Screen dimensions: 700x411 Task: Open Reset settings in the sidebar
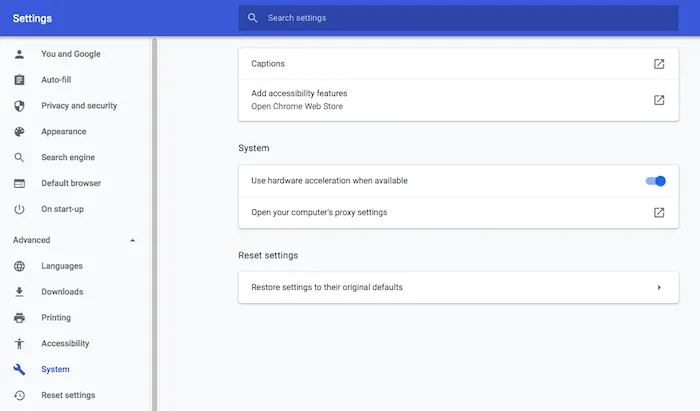click(68, 395)
